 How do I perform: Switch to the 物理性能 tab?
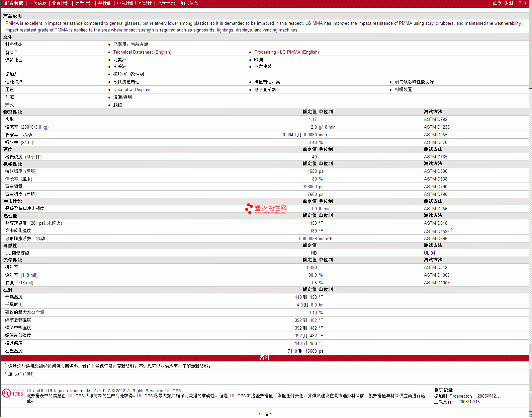[x=61, y=3]
